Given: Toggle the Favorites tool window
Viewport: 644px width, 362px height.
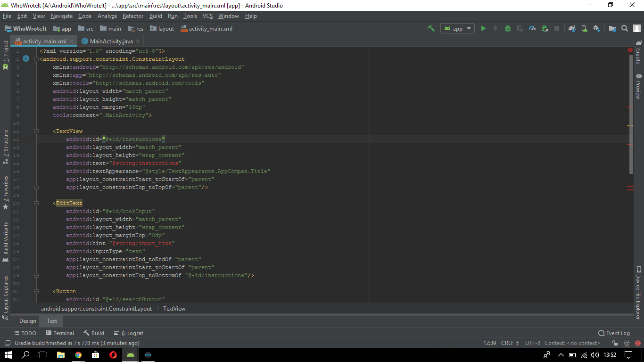Looking at the screenshot, I should (6, 192).
